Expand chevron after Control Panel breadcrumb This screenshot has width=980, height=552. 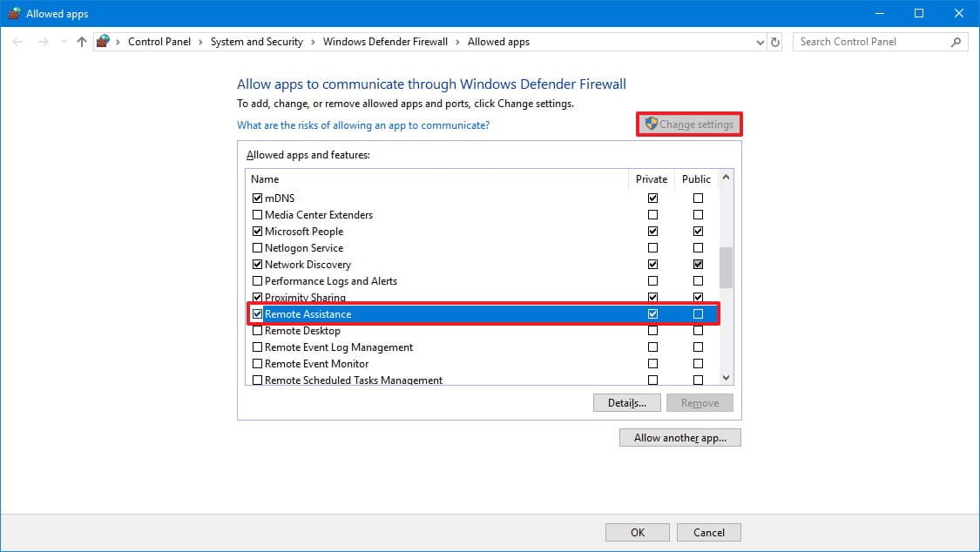click(200, 42)
